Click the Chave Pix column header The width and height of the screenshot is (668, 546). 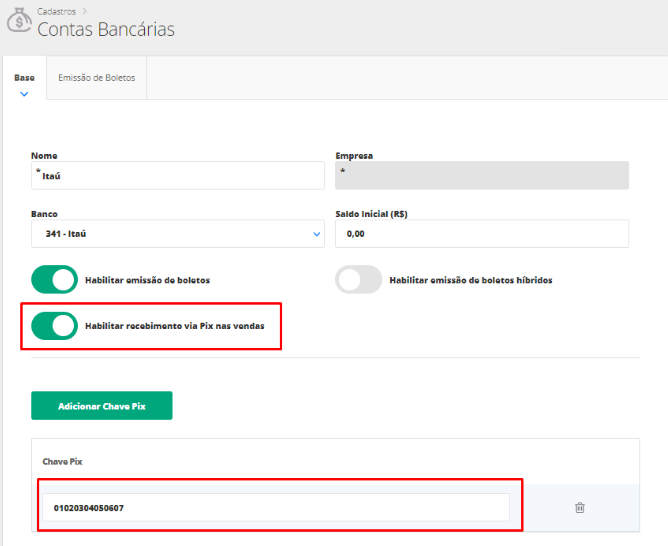click(x=62, y=462)
